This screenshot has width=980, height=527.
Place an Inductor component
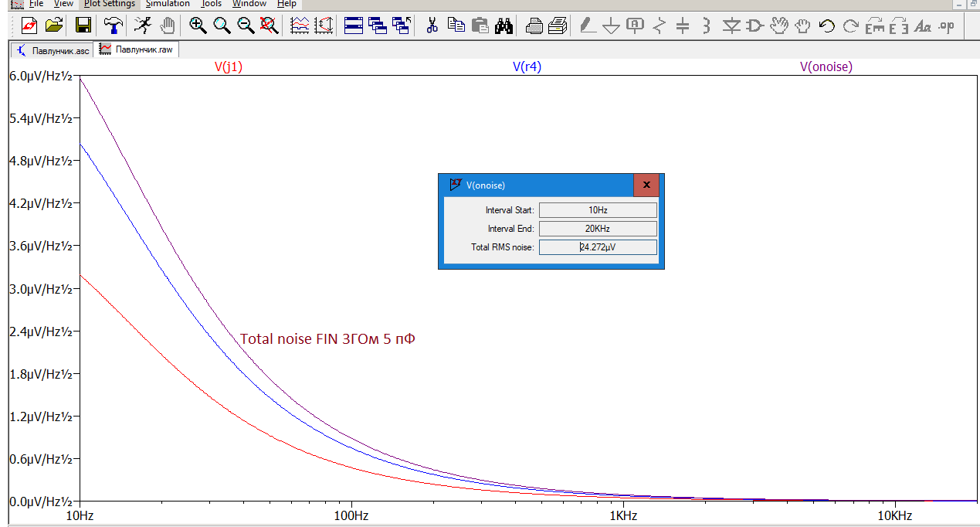(707, 25)
